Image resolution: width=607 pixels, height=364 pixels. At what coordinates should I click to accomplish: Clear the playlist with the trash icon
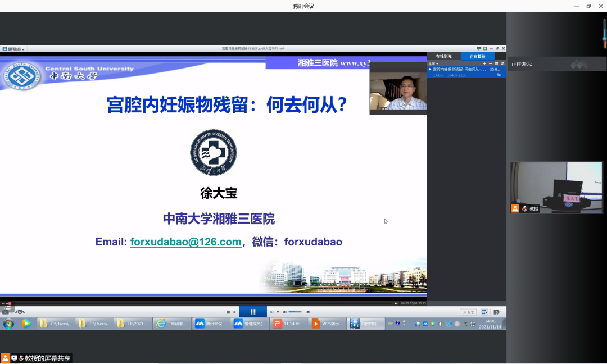(496, 63)
